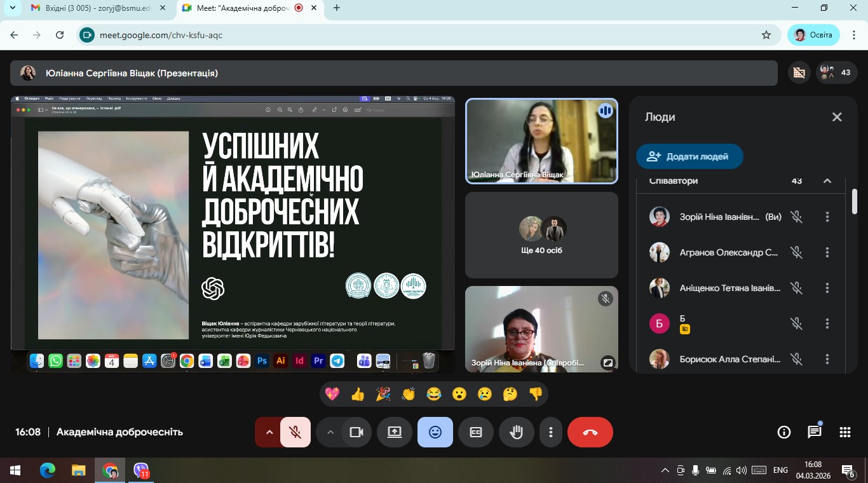Click Chrome on the Windows taskbar
Screen dimensions: 868x483
pyautogui.click(x=111, y=471)
